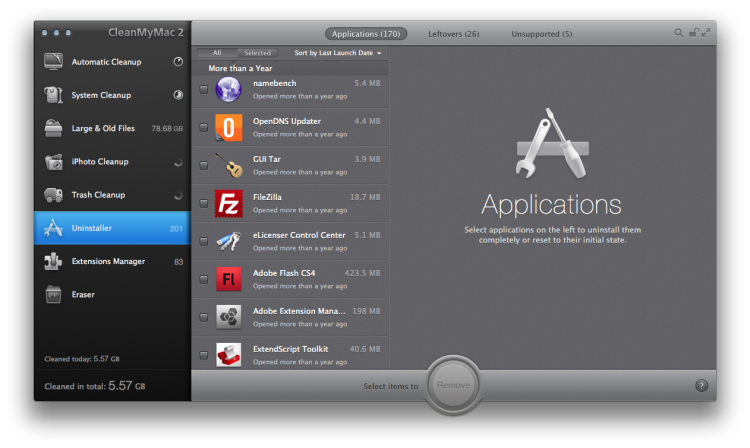750x448 pixels.
Task: Open iPhoto Cleanup section
Action: tap(112, 162)
